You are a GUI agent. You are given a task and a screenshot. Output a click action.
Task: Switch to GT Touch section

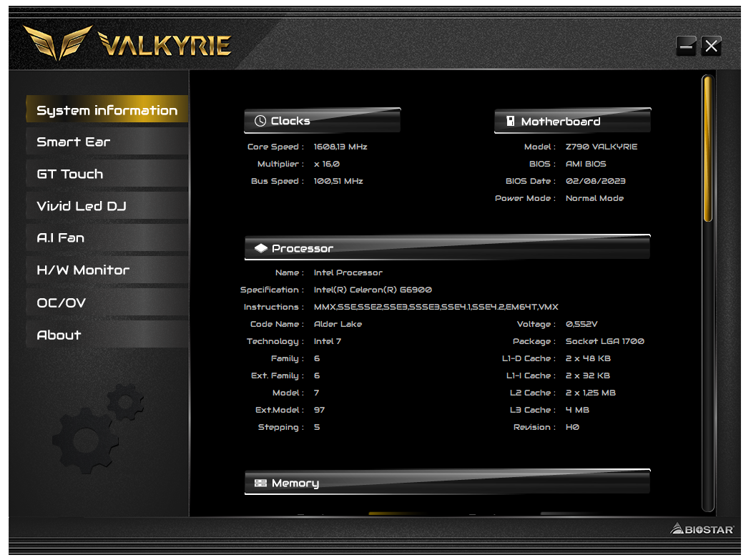[107, 174]
